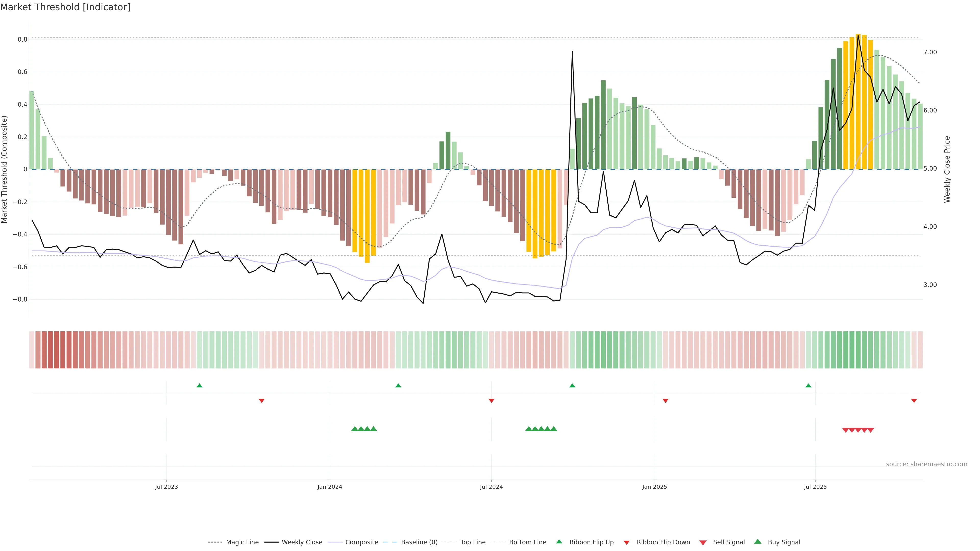Toggle the Top Line legend entry

pyautogui.click(x=473, y=542)
